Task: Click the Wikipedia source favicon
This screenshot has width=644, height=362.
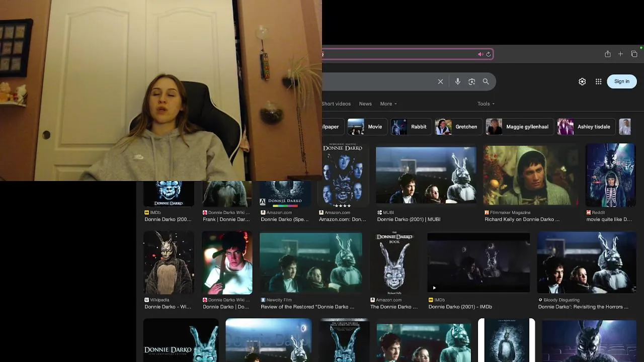Action: 146,300
